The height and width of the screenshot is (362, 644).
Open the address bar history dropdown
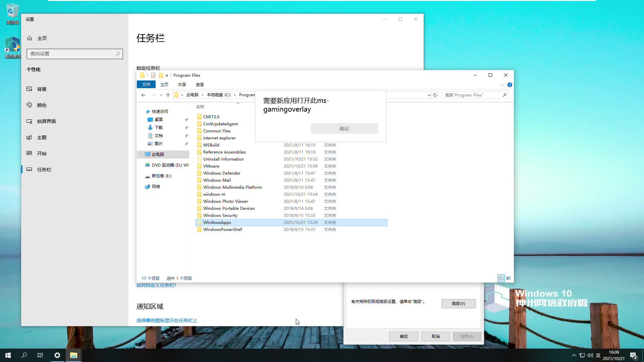[429, 95]
